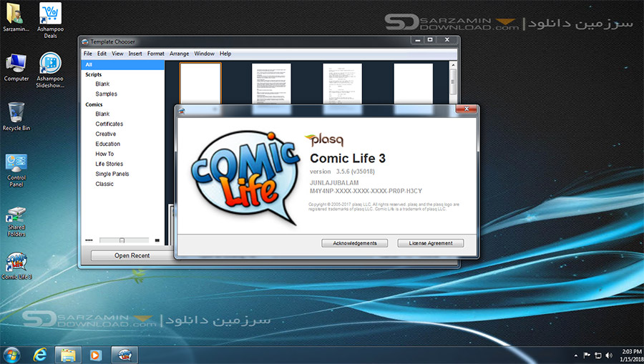Screen dimensions: 644x364
Task: Open the File menu in Template Chooser
Action: click(x=88, y=54)
